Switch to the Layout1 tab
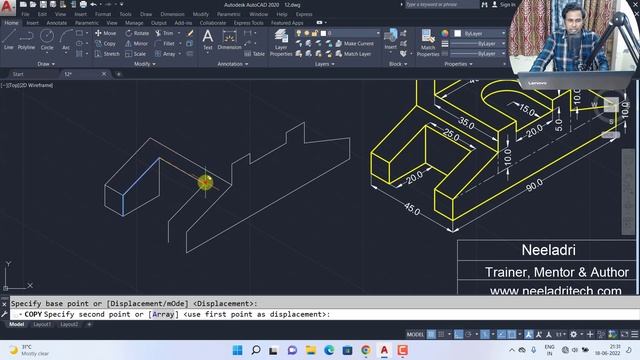Viewport: 640px width, 360px height. click(x=42, y=324)
